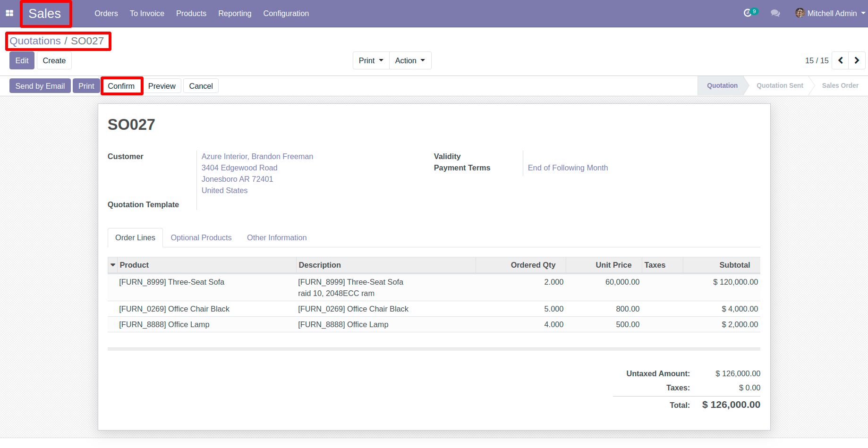Click Mitchell Admin avatar picture
868x448 pixels.
[x=800, y=13]
